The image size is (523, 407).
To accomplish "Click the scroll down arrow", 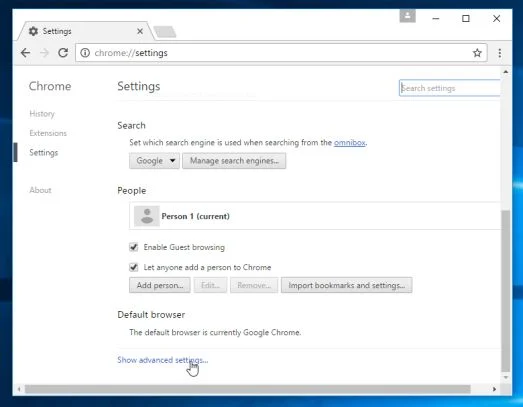I will pyautogui.click(x=506, y=377).
